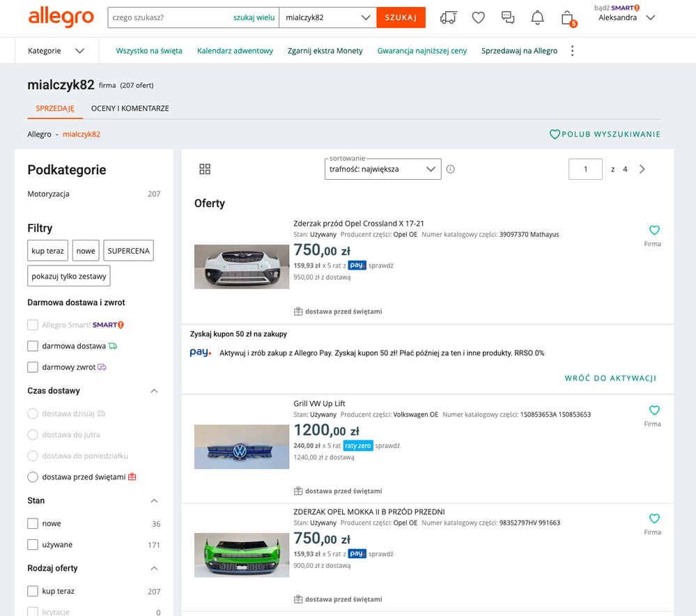The image size is (696, 616).
Task: Open notifications bell icon
Action: pyautogui.click(x=537, y=18)
